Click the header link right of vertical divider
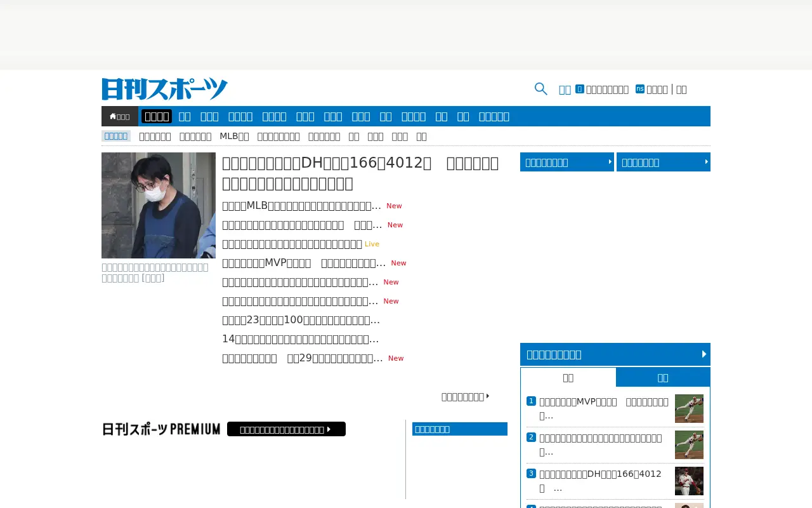Screen dimensions: 812x508 coord(681,90)
